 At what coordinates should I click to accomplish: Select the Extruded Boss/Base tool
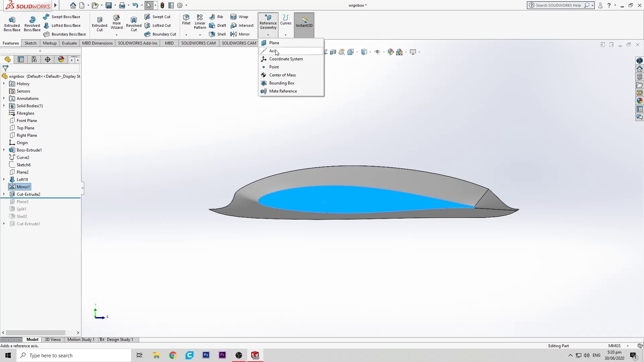point(12,24)
